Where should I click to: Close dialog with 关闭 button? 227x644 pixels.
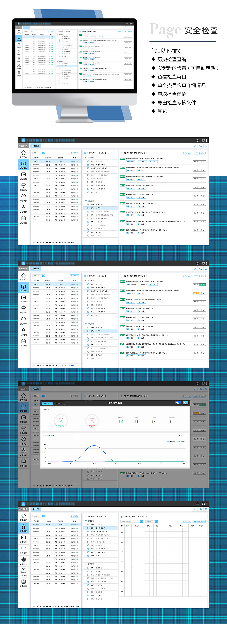click(186, 403)
